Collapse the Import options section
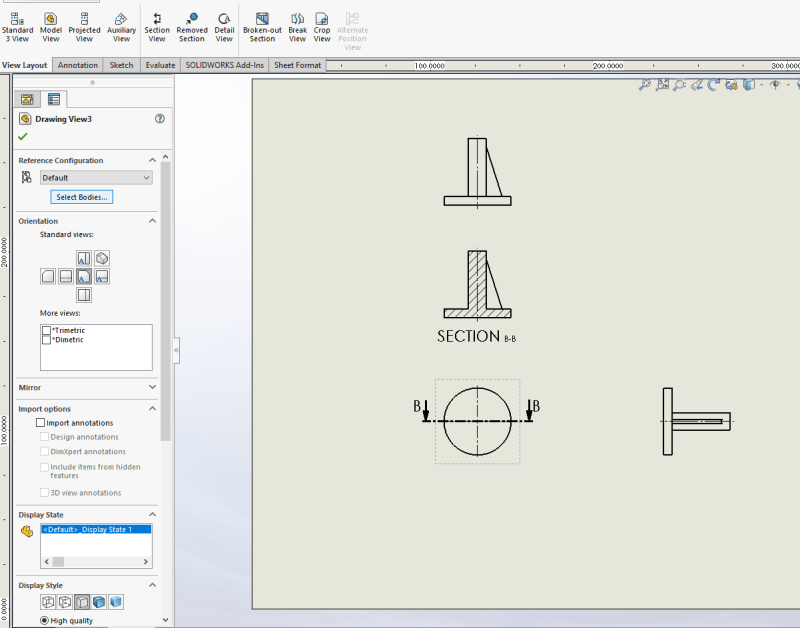800x628 pixels. click(152, 409)
